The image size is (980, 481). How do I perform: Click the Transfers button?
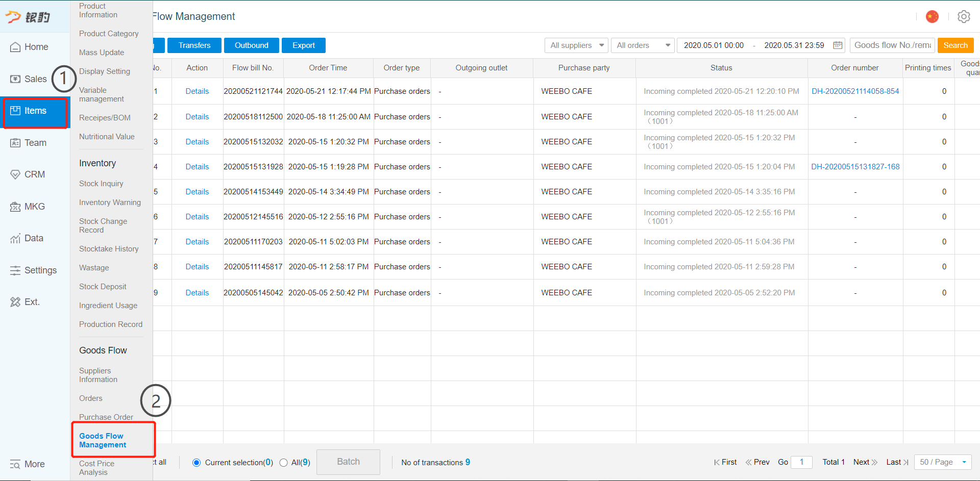194,45
